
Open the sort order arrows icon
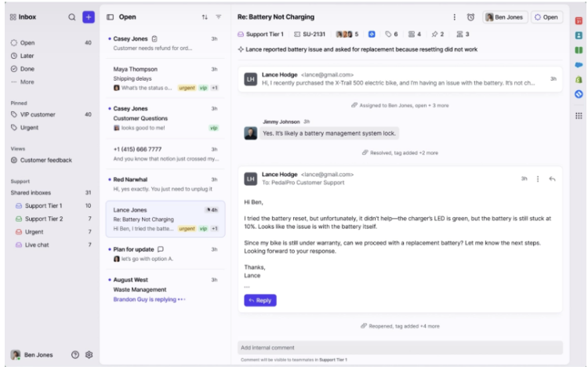pyautogui.click(x=205, y=17)
